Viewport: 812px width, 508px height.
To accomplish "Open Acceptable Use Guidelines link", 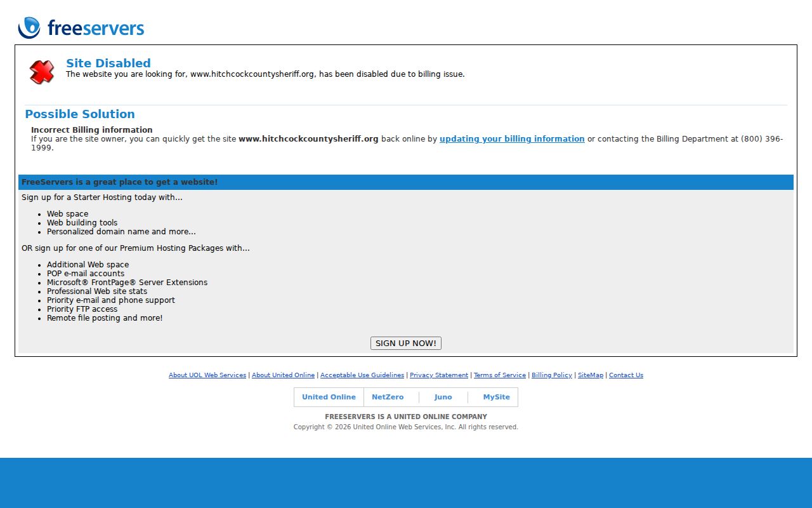I will 362,375.
